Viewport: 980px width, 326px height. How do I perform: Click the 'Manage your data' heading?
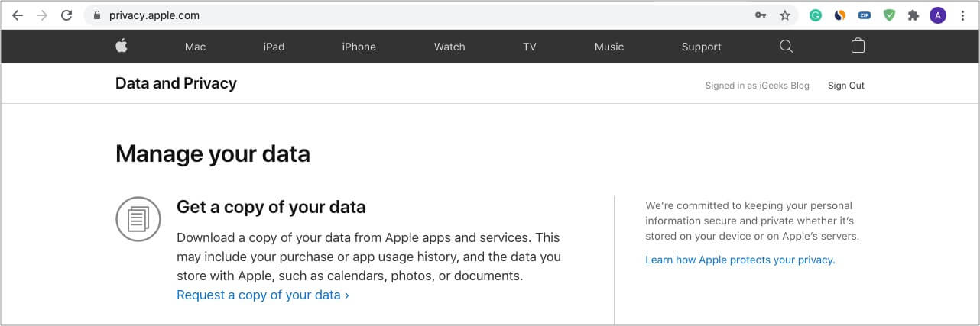pos(213,154)
